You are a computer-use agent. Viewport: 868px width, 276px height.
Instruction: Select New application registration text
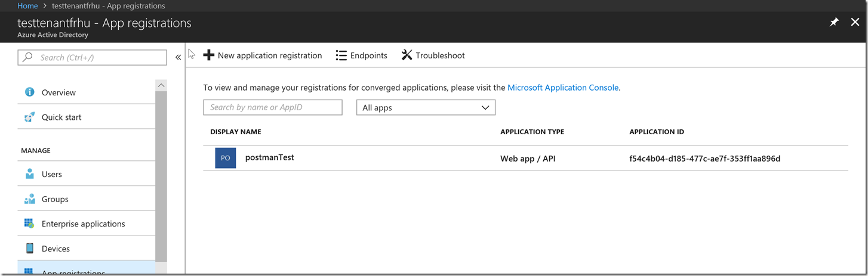(270, 55)
